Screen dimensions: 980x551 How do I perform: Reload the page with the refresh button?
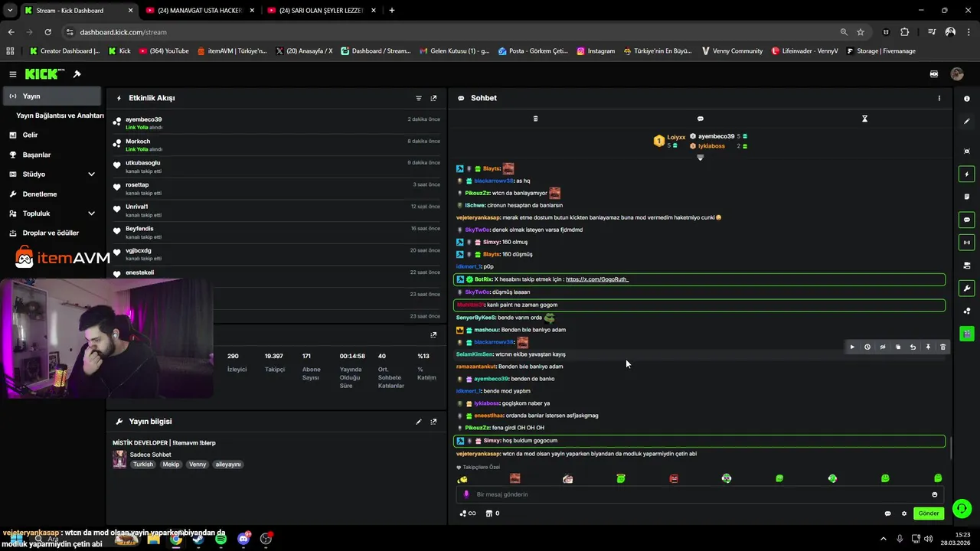pos(47,32)
